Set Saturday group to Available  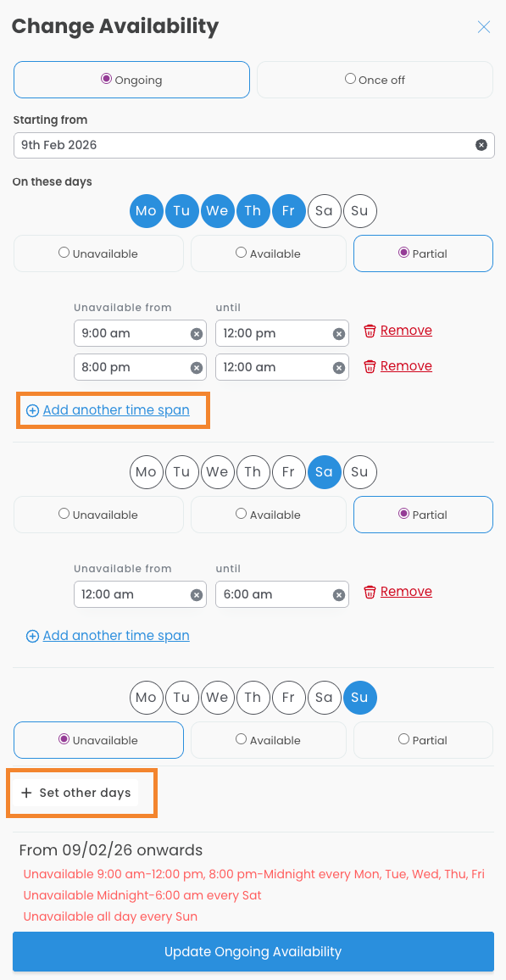(269, 515)
